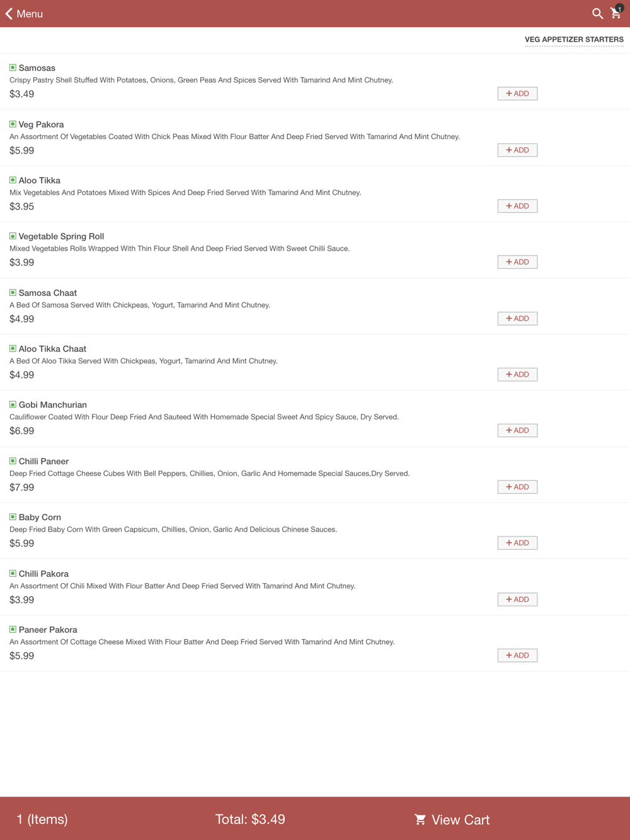Tap the veg indicator icon beside Paneer Pakora
This screenshot has height=840, width=630.
coord(13,629)
